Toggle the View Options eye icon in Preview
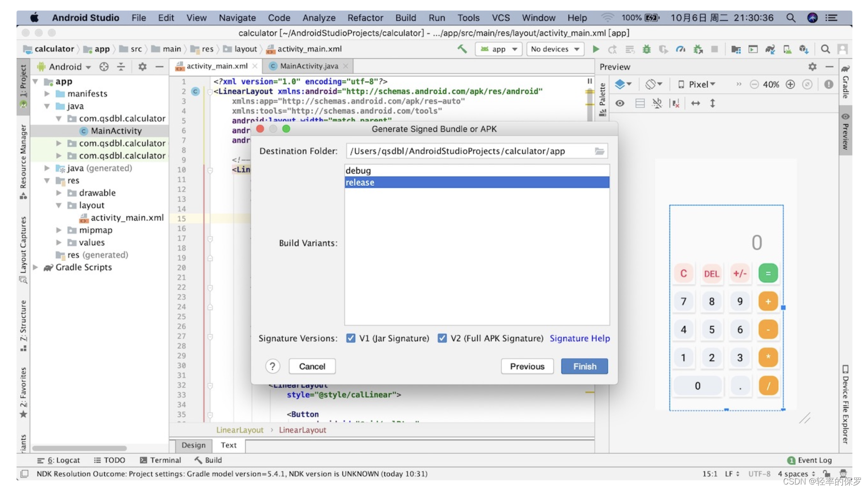The width and height of the screenshot is (868, 490). click(x=620, y=103)
